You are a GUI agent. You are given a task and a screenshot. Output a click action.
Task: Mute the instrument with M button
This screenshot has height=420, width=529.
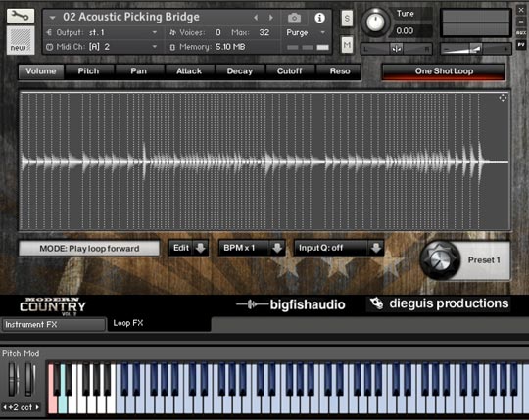tap(347, 45)
